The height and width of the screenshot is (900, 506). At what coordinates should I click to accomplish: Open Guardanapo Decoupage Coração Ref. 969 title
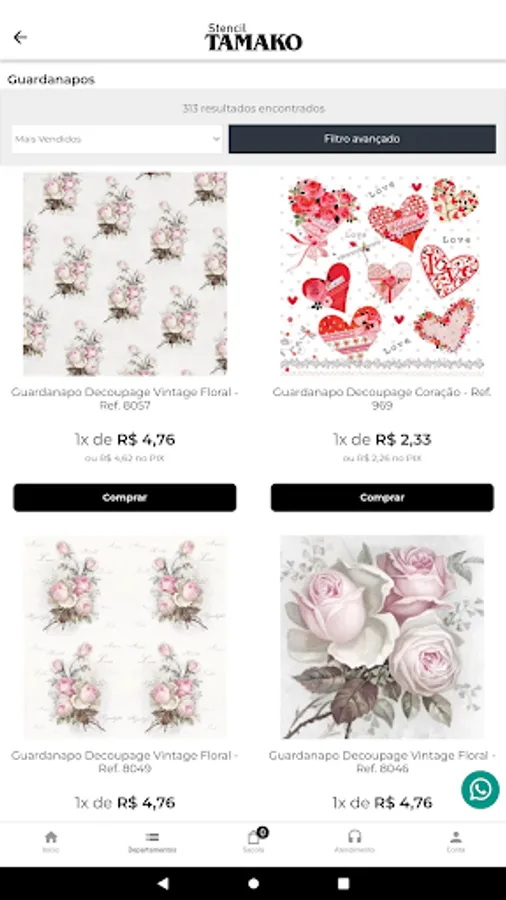click(382, 398)
